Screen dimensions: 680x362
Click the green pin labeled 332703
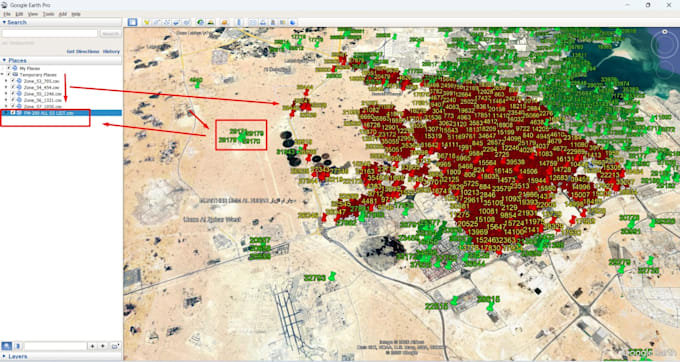pos(332,276)
